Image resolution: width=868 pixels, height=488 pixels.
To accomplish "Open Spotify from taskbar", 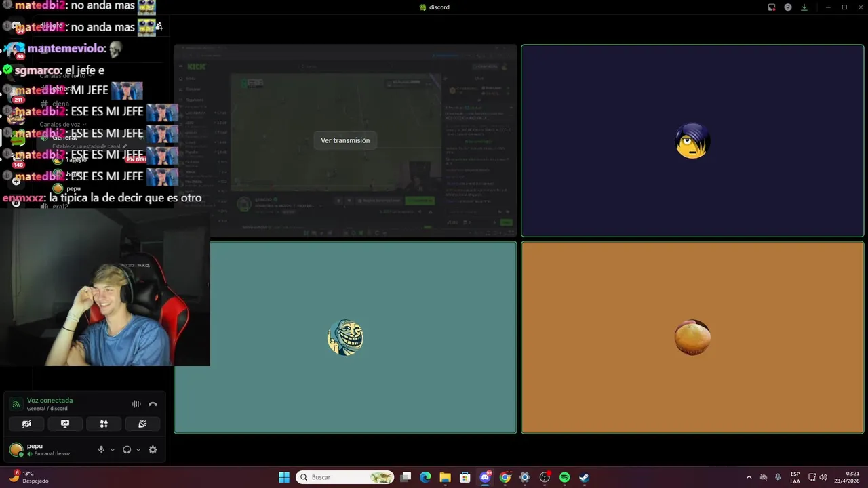I will tap(564, 477).
